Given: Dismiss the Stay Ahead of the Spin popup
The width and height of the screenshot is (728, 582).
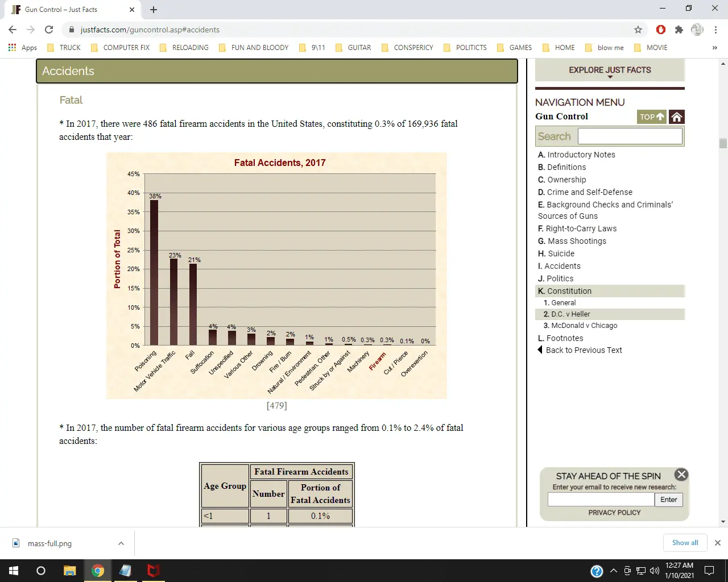Looking at the screenshot, I should tap(681, 475).
